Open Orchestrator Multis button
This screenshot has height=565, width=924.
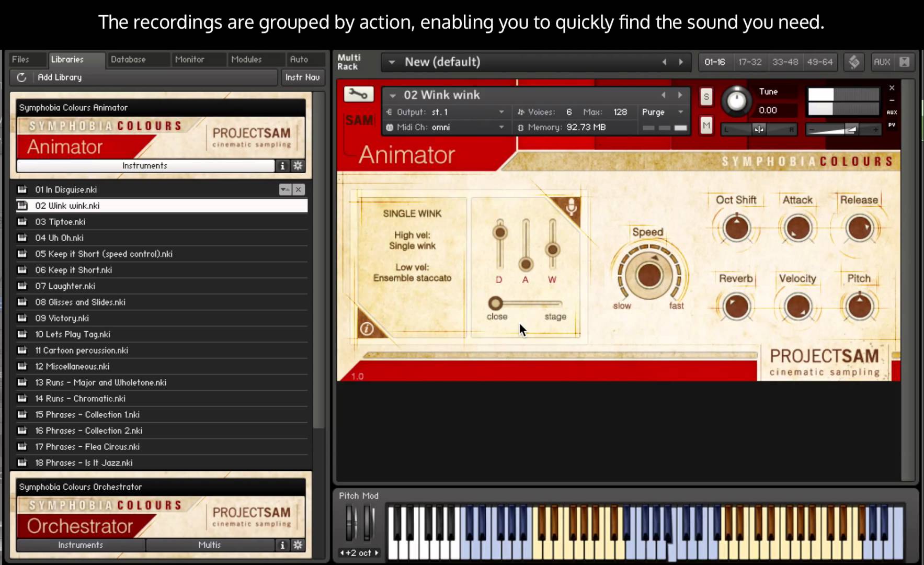click(x=210, y=545)
